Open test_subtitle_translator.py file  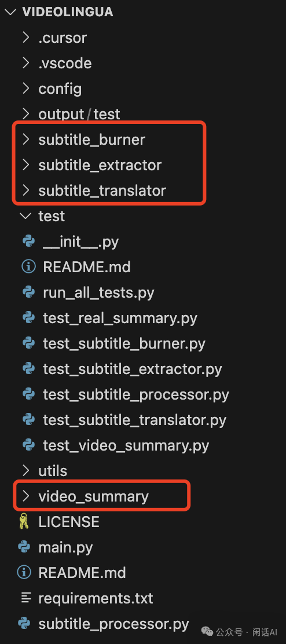[134, 420]
